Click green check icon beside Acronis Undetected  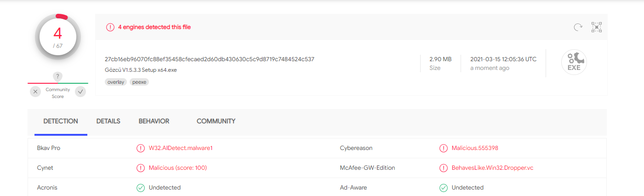(x=141, y=188)
